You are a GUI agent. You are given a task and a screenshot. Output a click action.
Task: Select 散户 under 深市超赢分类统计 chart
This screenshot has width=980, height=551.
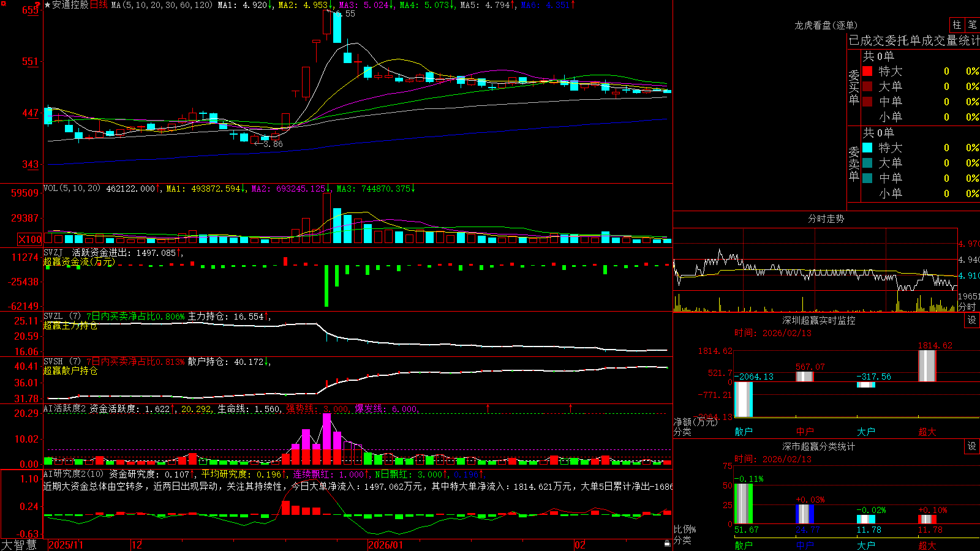tap(744, 545)
